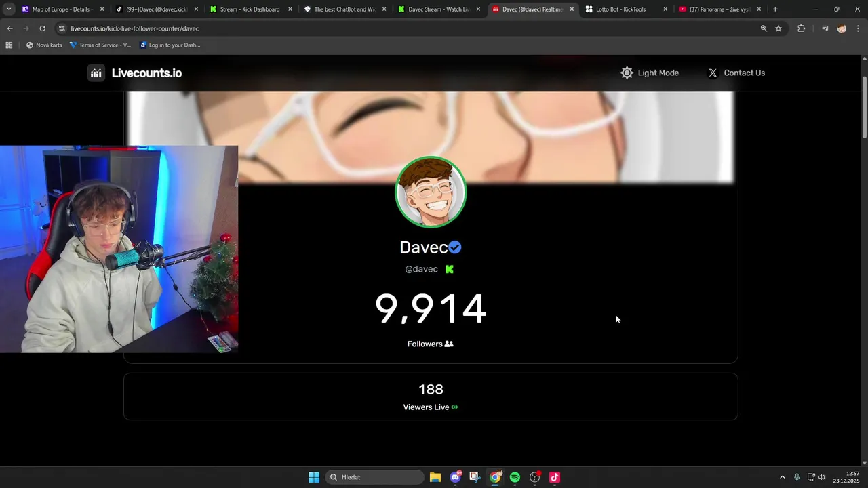Image resolution: width=868 pixels, height=488 pixels.
Task: Click the @davec handle text
Action: (421, 269)
